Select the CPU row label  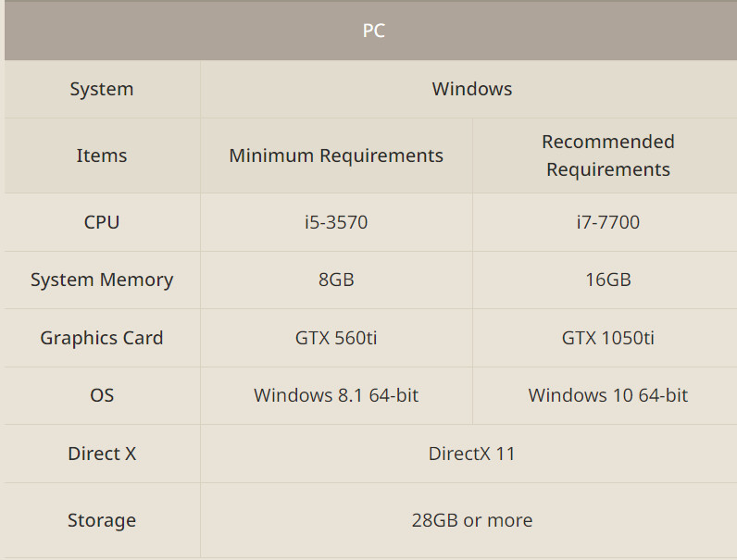tap(102, 222)
